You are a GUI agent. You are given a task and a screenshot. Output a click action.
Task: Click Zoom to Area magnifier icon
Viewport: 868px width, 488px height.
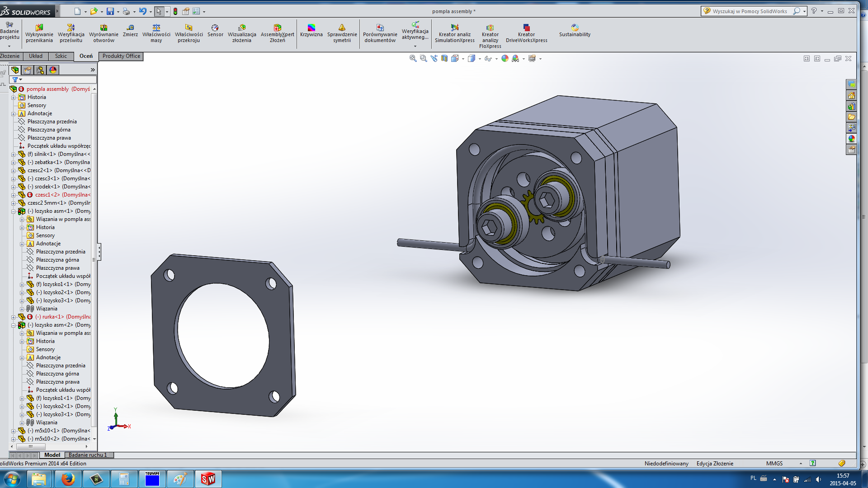point(423,58)
